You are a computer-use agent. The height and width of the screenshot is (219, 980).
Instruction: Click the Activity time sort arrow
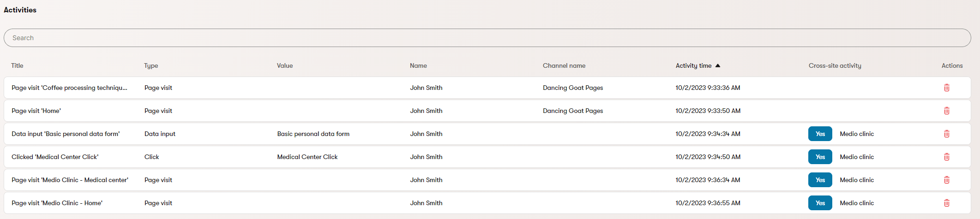coord(718,66)
